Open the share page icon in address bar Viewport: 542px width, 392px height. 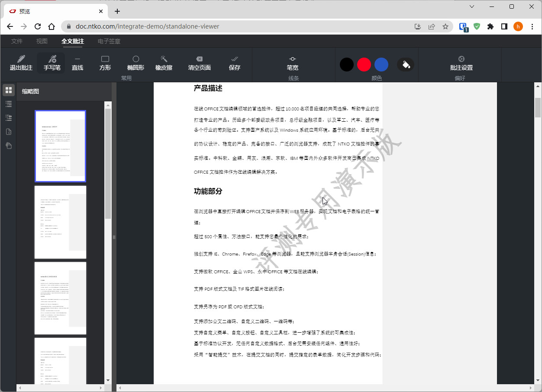432,26
